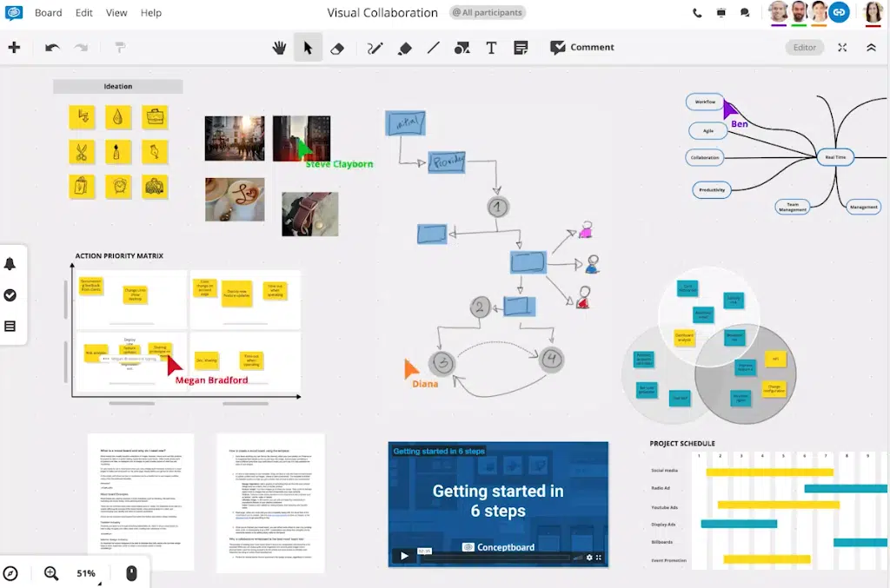Click the Undo arrow

52,48
